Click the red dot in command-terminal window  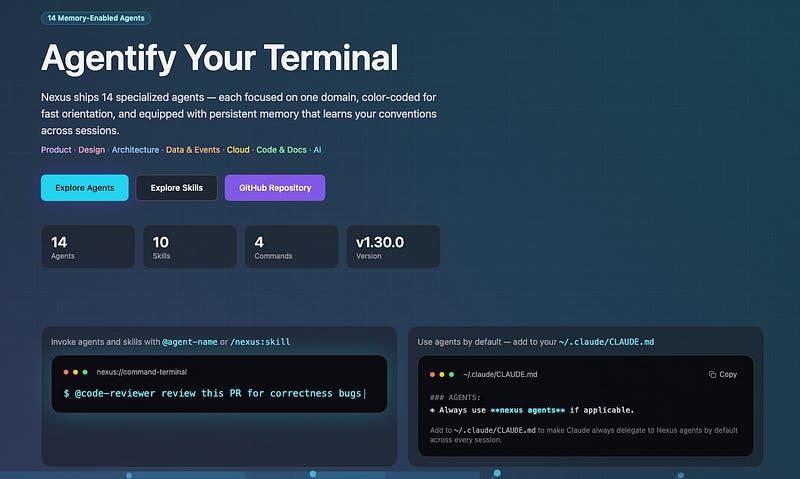(66, 372)
